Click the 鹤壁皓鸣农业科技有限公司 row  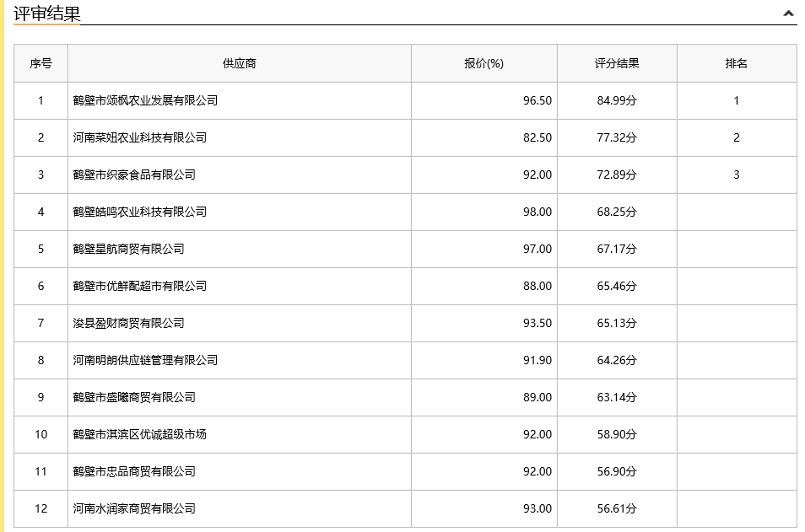(x=139, y=212)
